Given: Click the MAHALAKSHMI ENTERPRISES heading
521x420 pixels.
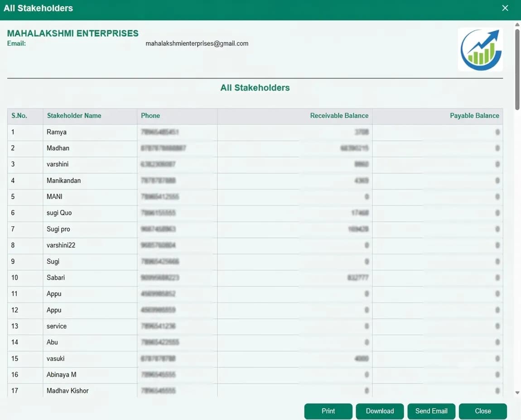Looking at the screenshot, I should click(73, 33).
